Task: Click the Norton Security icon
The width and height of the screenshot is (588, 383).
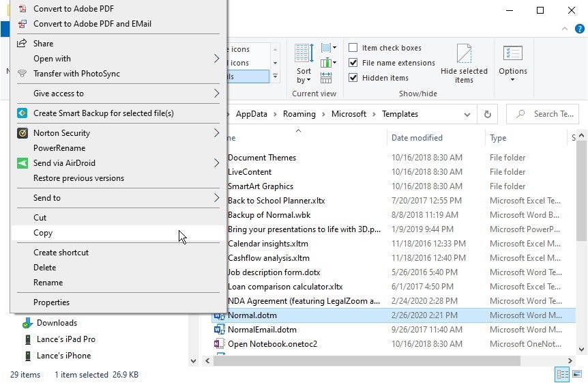Action: 22,133
